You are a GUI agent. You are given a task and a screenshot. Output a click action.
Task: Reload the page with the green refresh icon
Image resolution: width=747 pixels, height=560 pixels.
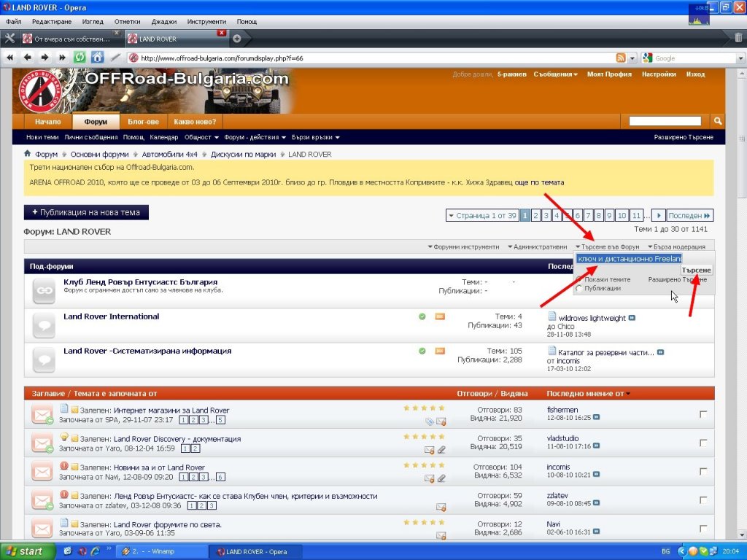[80, 58]
